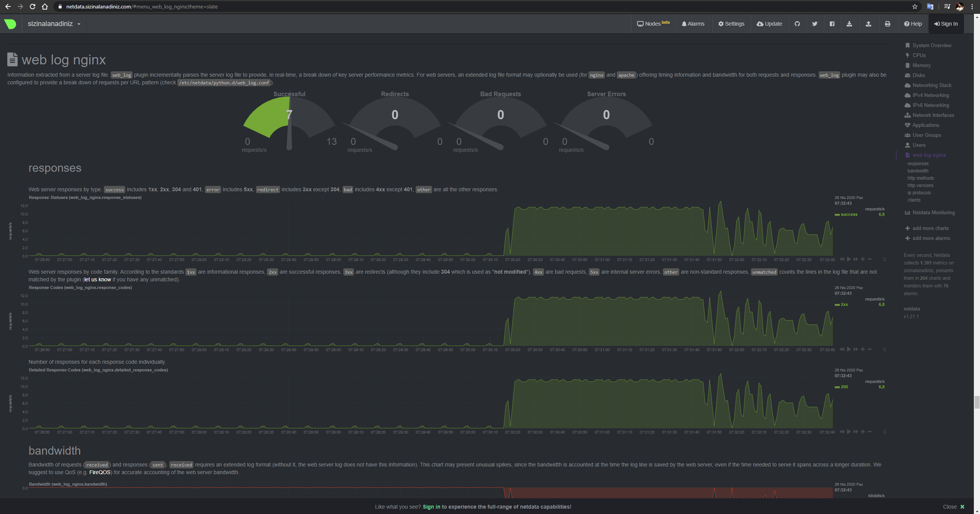
Task: Click Sign In in the navbar
Action: [946, 24]
